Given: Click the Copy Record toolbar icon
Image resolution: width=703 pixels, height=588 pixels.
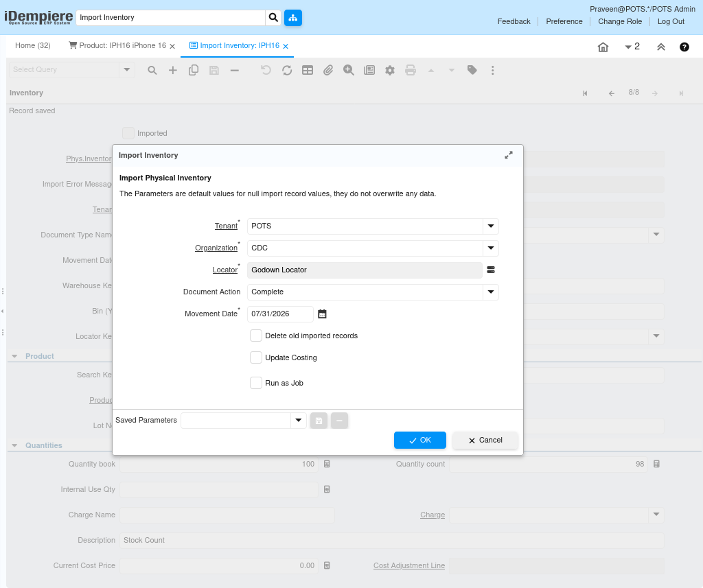Looking at the screenshot, I should 193,71.
